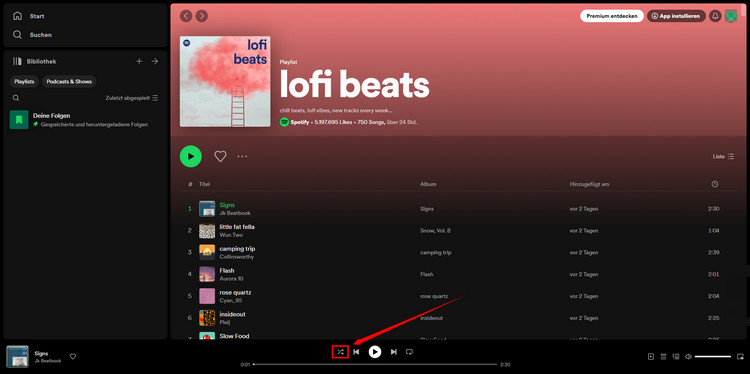Click the Premium entdecken button
Image resolution: width=750 pixels, height=374 pixels.
[612, 16]
